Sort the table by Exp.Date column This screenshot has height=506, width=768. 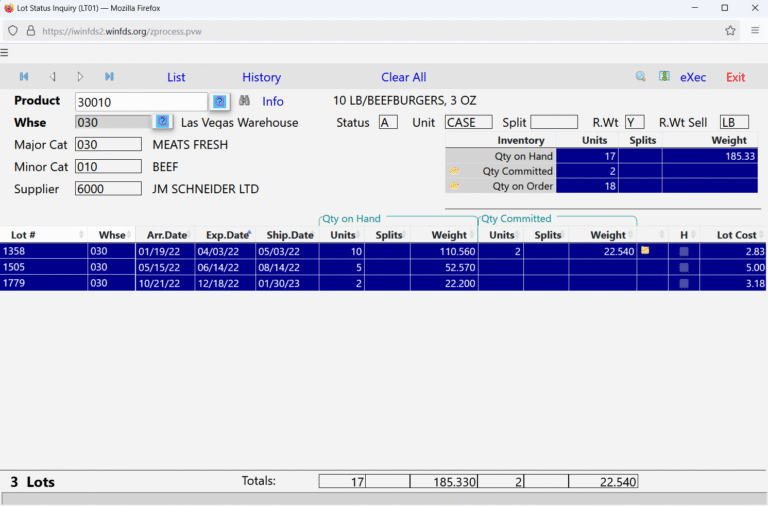point(222,235)
